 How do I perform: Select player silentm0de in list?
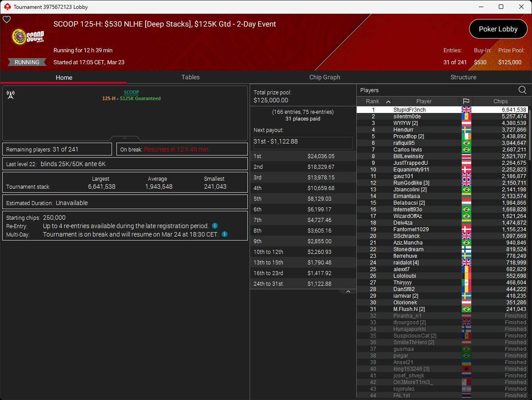[407, 117]
